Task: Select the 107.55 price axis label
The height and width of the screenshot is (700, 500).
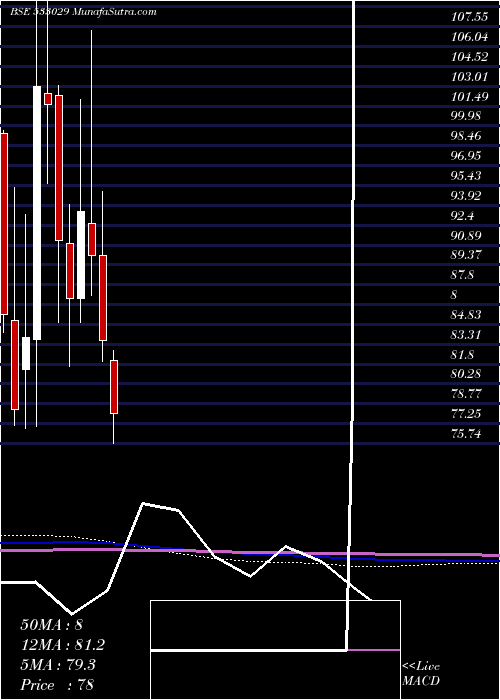Action: (x=468, y=17)
